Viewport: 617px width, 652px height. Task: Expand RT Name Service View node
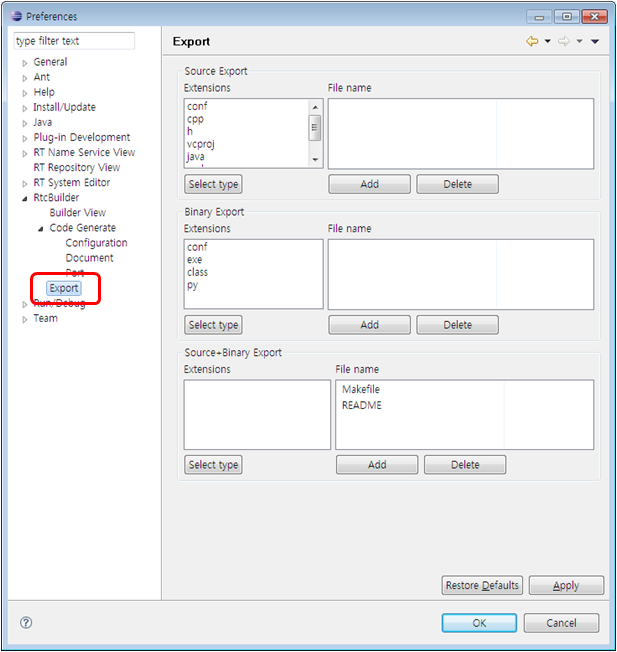coord(25,153)
